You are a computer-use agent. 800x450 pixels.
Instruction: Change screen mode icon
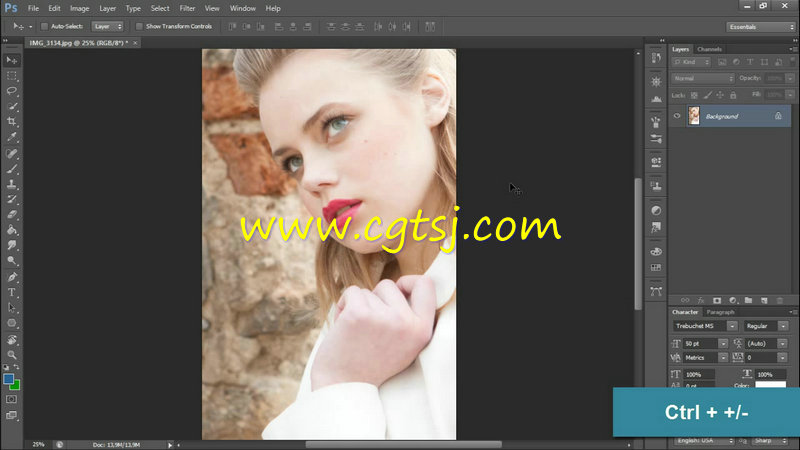(11, 415)
